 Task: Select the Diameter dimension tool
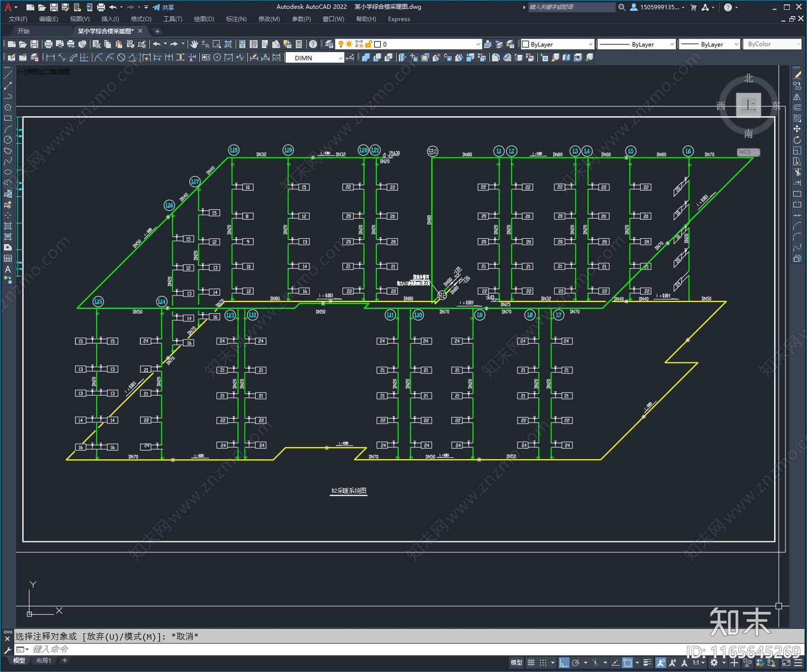pos(121,58)
